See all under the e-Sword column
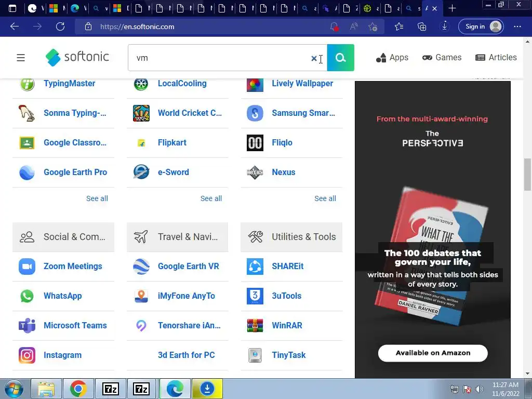The height and width of the screenshot is (399, 532). click(x=211, y=198)
